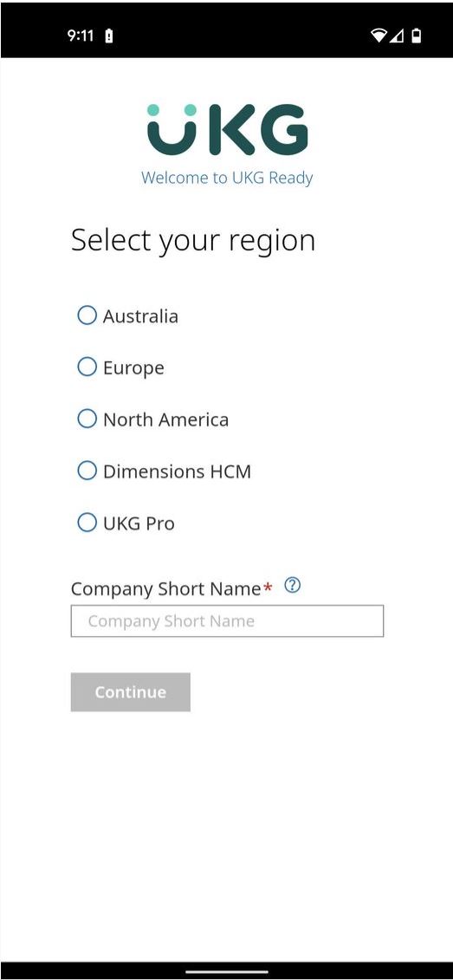Tap the Welcome to UKG Ready text
The height and width of the screenshot is (980, 453).
point(227,178)
